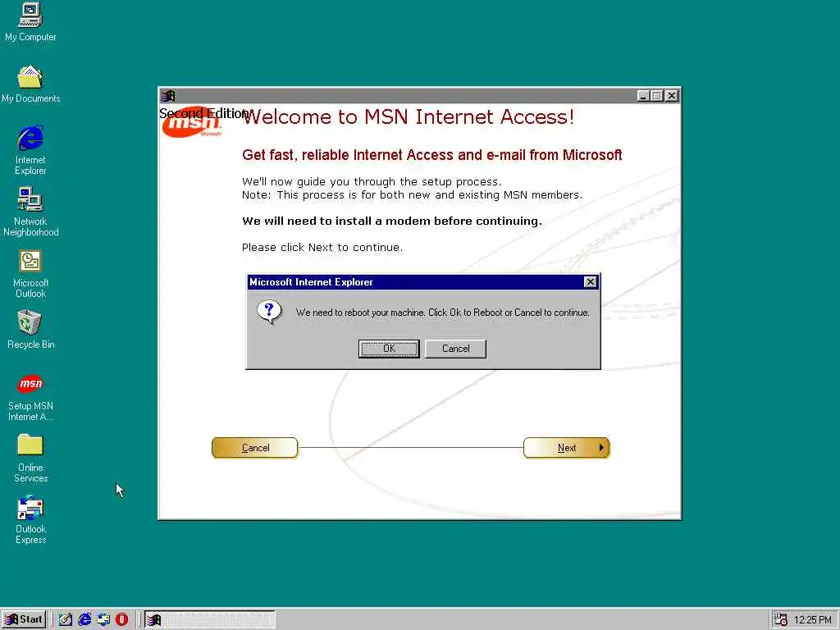Click the question mark dialog icon
Screen dimensions: 840x630
tap(269, 312)
